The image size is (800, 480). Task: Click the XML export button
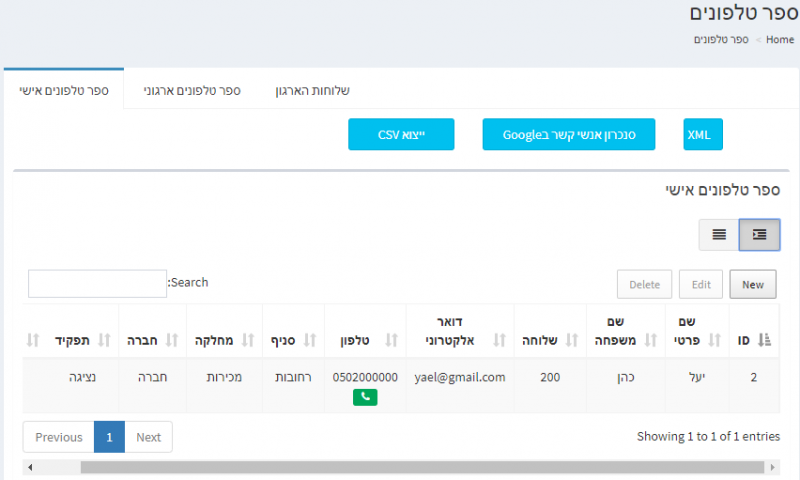pos(704,134)
